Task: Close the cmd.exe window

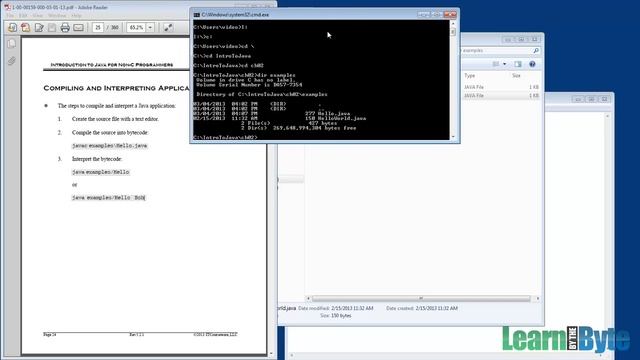Action: pyautogui.click(x=450, y=15)
